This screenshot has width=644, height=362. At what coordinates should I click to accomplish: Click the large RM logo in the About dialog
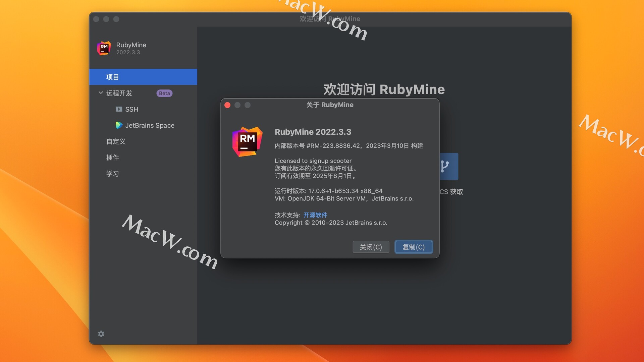click(x=248, y=142)
